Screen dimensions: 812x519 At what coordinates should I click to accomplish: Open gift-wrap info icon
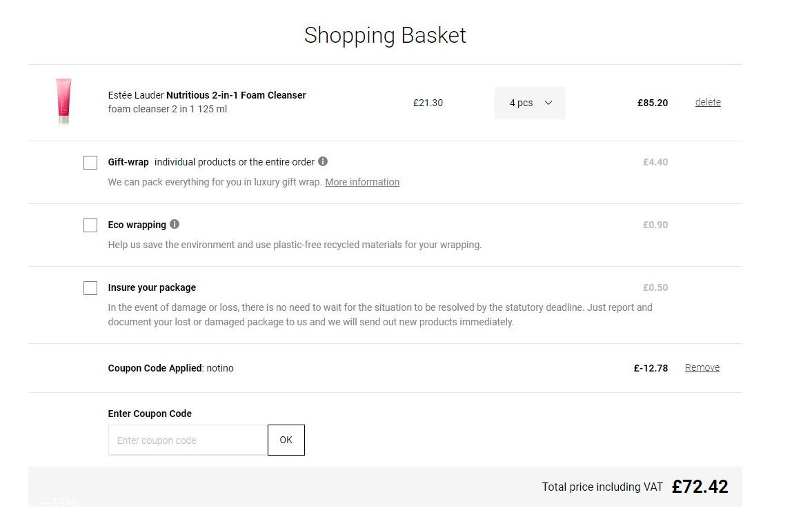pyautogui.click(x=323, y=161)
